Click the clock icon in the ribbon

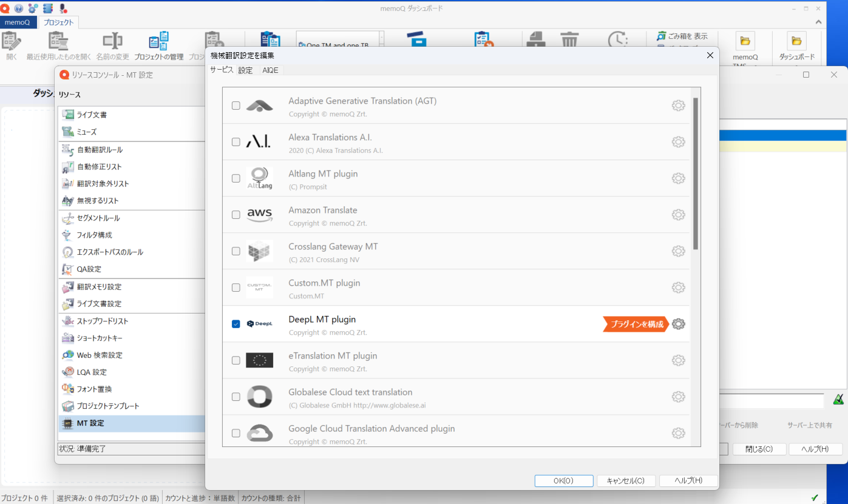[618, 40]
